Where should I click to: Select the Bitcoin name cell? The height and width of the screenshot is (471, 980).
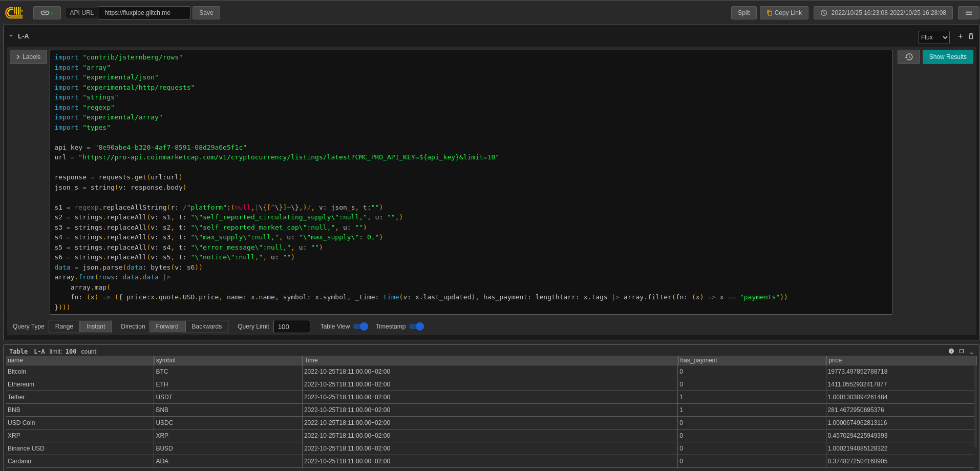[x=80, y=372]
